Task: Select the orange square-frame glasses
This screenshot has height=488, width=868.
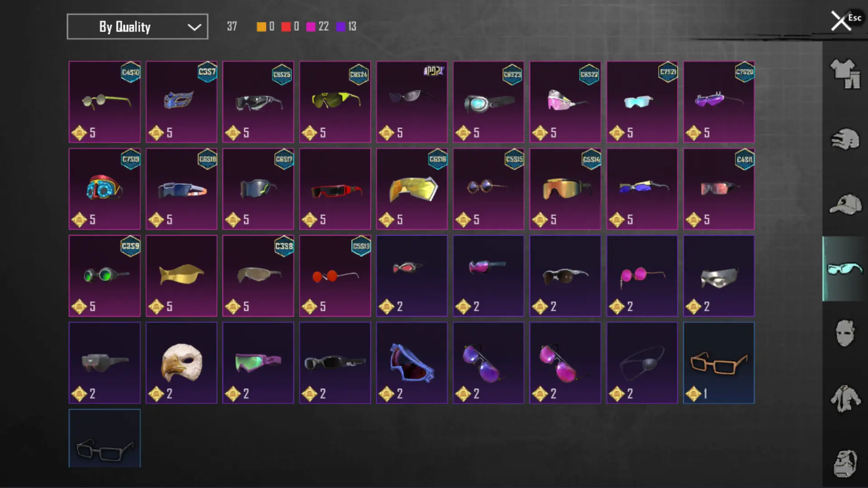Action: (x=719, y=363)
